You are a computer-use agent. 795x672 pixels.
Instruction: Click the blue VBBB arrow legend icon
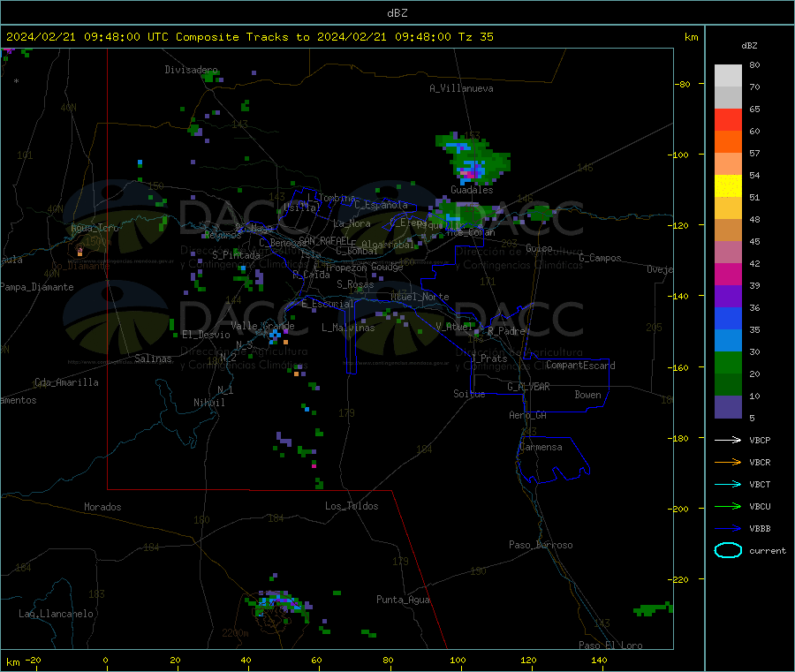pyautogui.click(x=728, y=529)
